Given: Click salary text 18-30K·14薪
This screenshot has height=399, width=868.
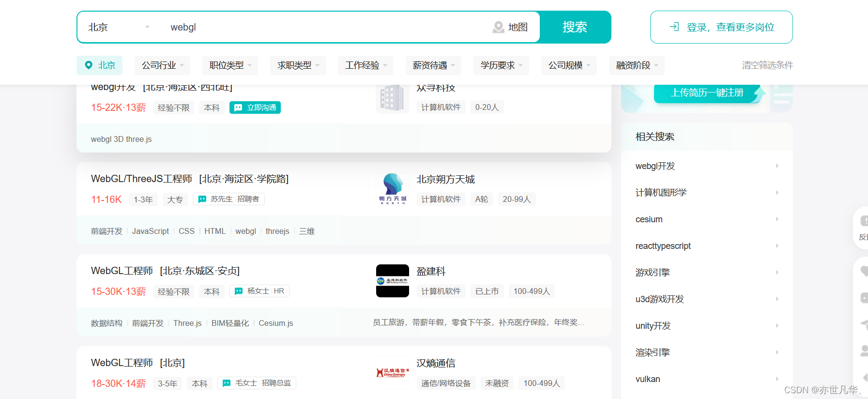Looking at the screenshot, I should pyautogui.click(x=119, y=384).
